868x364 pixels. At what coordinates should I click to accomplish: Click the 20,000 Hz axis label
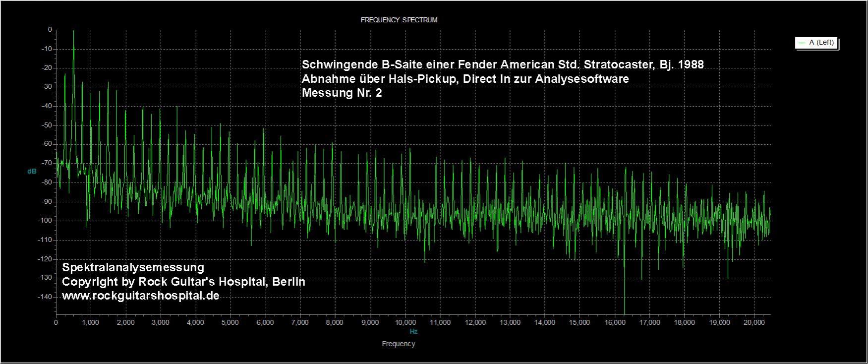coord(754,322)
